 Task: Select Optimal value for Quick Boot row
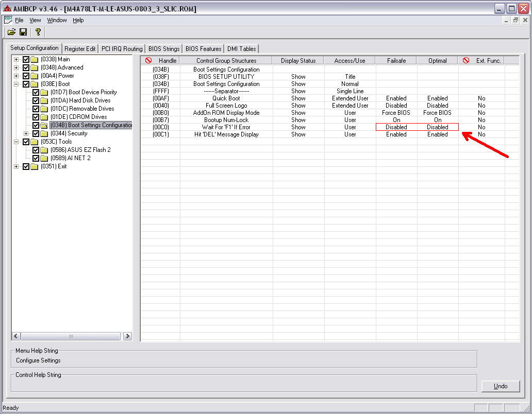(x=438, y=98)
